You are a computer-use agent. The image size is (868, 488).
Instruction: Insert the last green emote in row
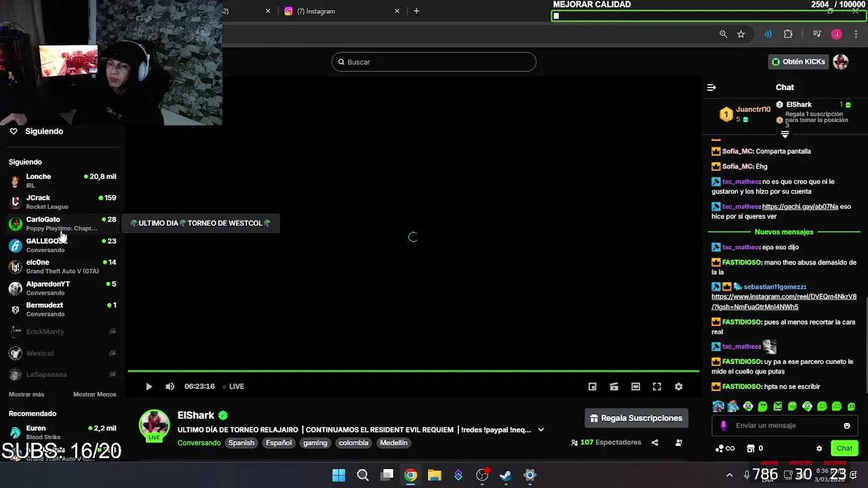[852, 407]
